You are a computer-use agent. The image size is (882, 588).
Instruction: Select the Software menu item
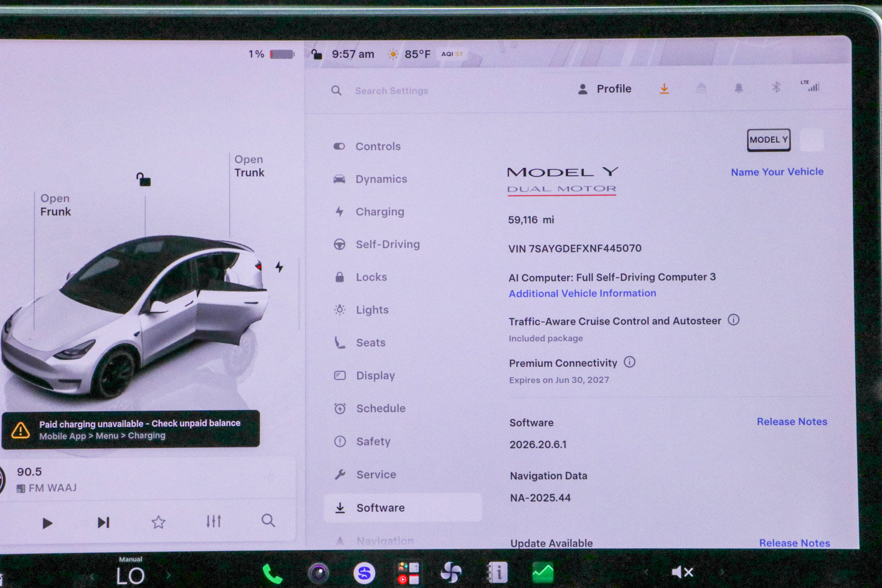pyautogui.click(x=403, y=508)
